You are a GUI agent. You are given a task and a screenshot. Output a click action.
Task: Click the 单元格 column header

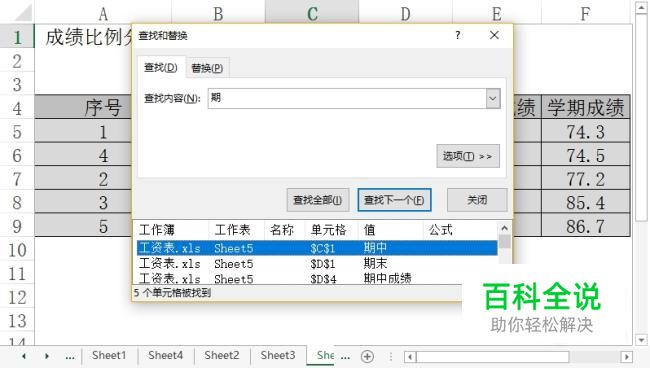pos(331,230)
